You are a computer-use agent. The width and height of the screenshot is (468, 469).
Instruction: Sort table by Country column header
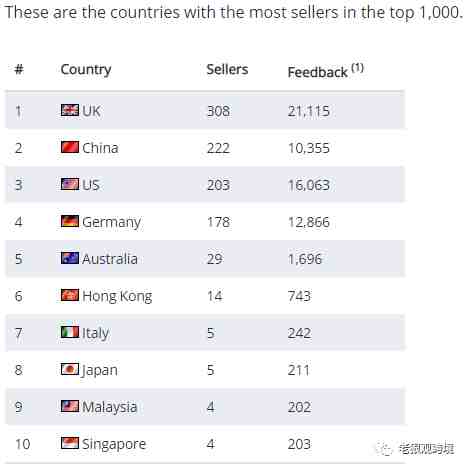(86, 70)
